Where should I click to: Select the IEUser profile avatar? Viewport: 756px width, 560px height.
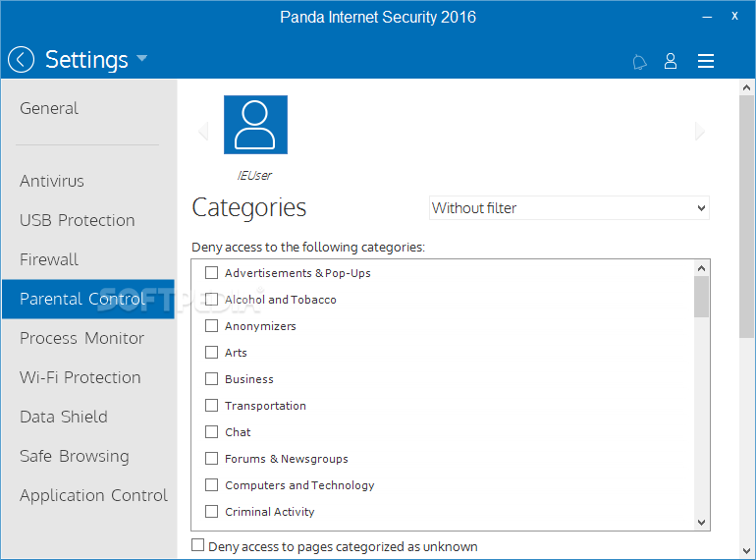pyautogui.click(x=255, y=125)
